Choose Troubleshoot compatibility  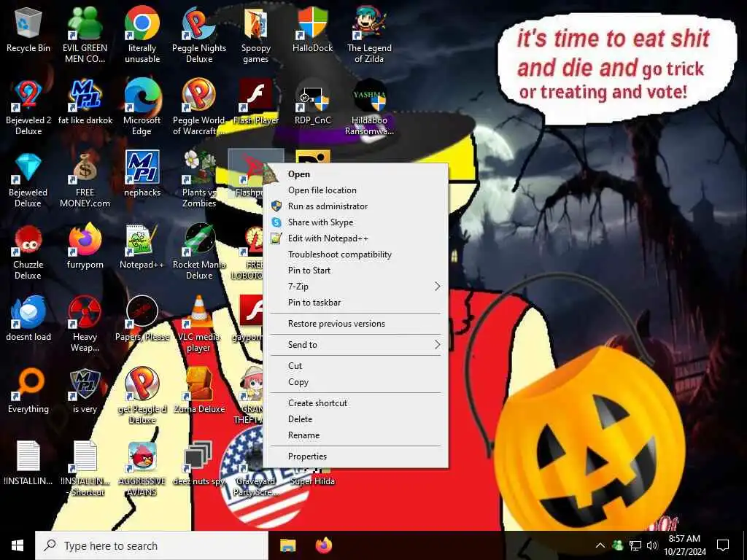355,254
